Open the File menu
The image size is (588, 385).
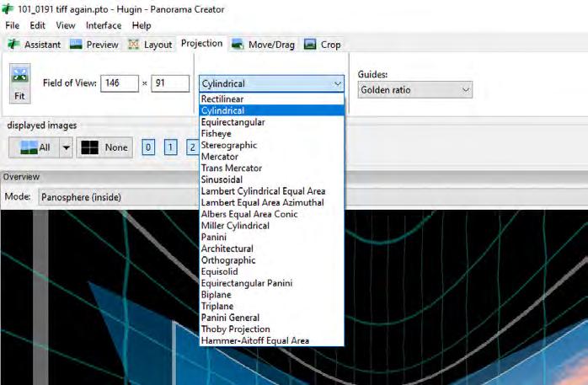[13, 25]
